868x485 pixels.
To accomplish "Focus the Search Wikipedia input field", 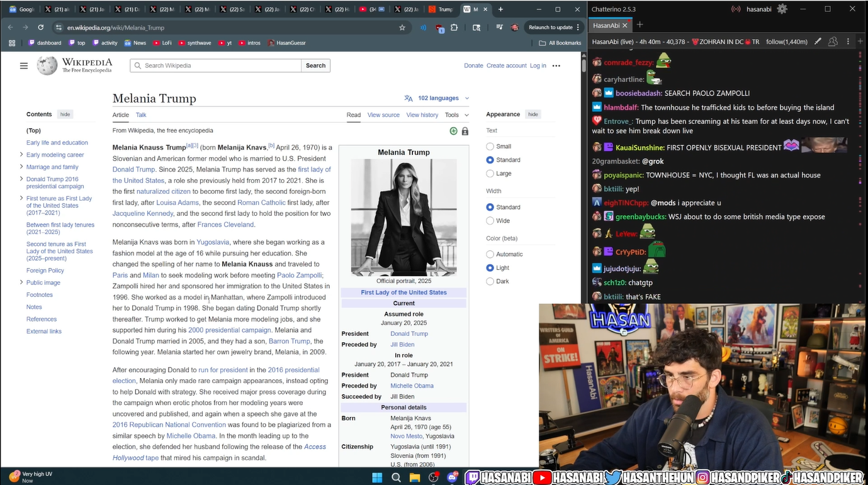I will [216, 65].
